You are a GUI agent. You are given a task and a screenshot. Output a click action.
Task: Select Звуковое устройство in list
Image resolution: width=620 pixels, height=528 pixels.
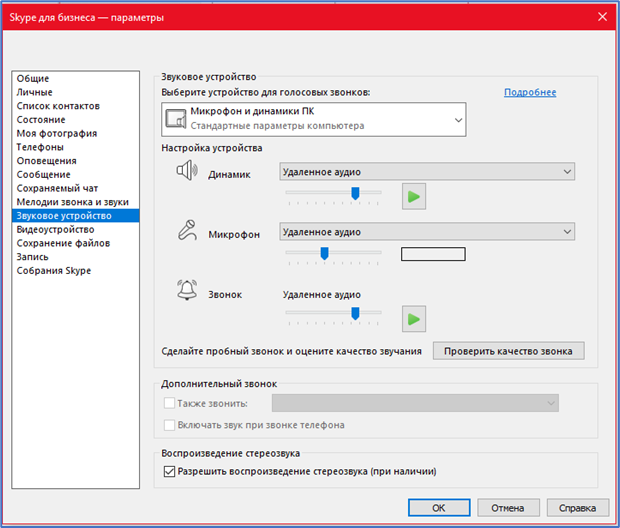(76, 216)
